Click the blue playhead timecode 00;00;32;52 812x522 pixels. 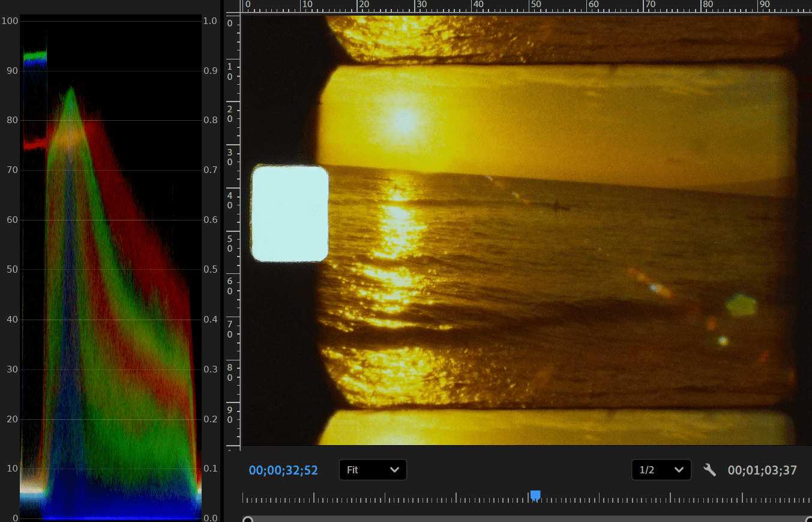[283, 470]
